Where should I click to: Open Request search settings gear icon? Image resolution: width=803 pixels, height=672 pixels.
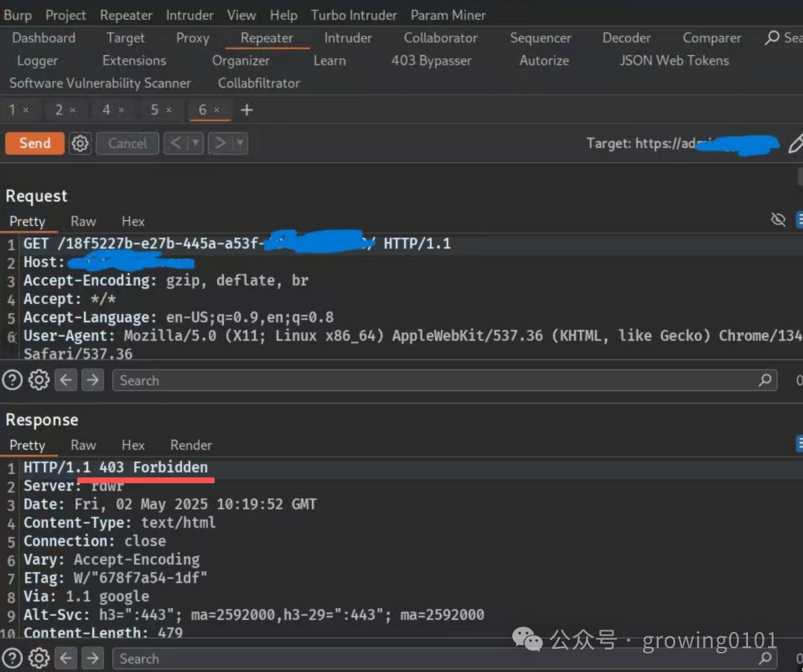coord(39,381)
